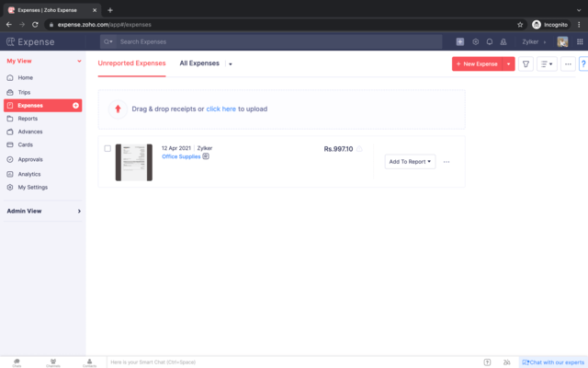This screenshot has height=368, width=588.
Task: Click Chat with our experts button
Action: [553, 362]
